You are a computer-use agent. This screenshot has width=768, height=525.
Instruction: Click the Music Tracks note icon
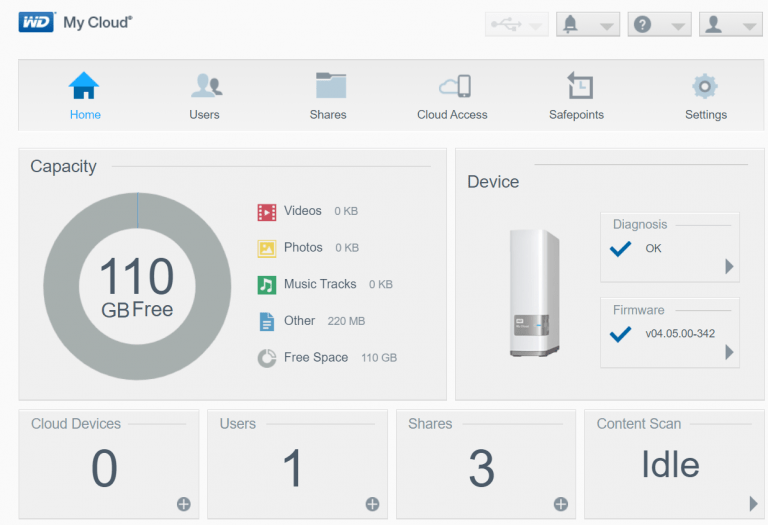267,285
